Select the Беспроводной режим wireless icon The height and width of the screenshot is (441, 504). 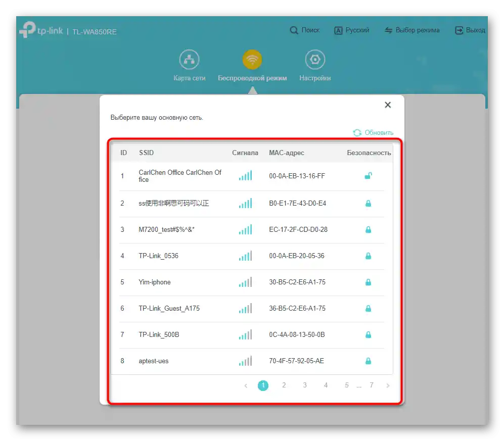click(252, 60)
